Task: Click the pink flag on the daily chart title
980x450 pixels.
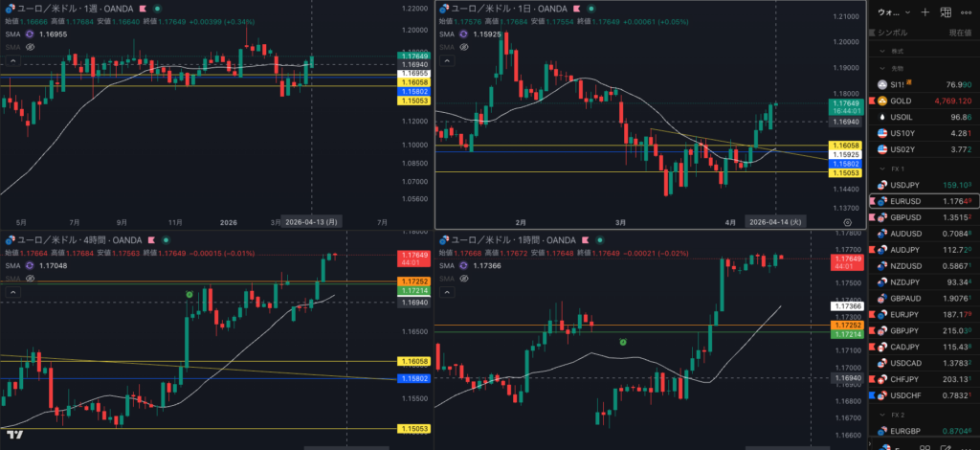Action: [x=576, y=9]
